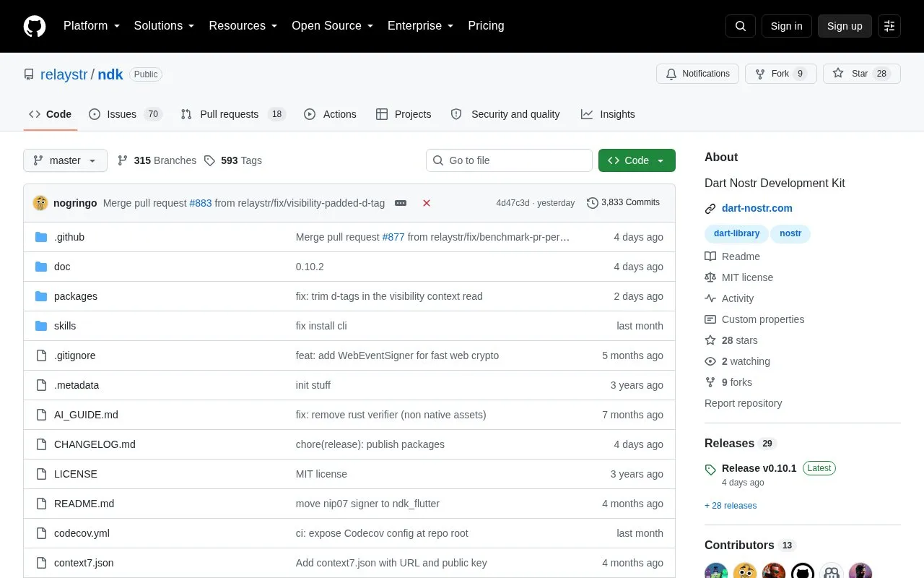This screenshot has width=924, height=578.
Task: Click the codecov.yml file icon
Action: coord(41,533)
